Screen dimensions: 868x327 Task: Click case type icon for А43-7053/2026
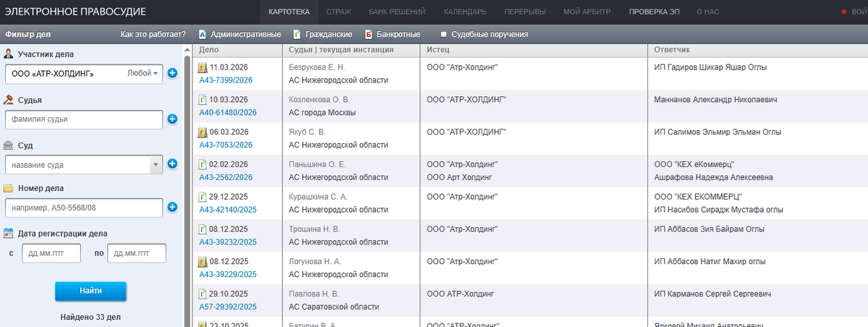tap(203, 132)
